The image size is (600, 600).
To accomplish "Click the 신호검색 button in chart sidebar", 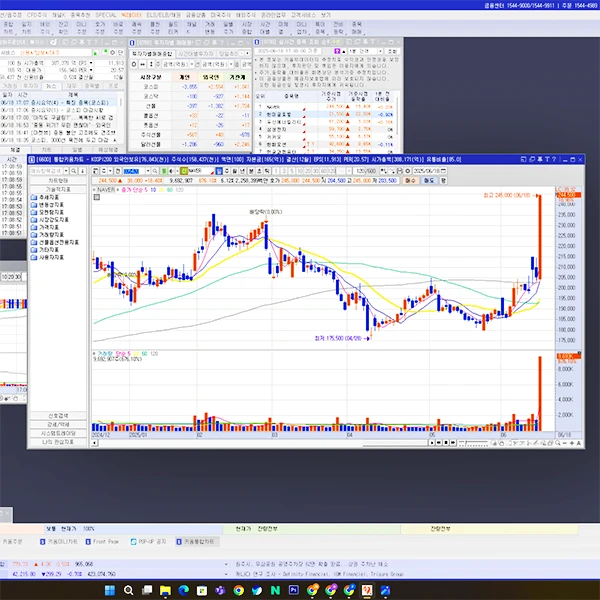I will tap(58, 416).
